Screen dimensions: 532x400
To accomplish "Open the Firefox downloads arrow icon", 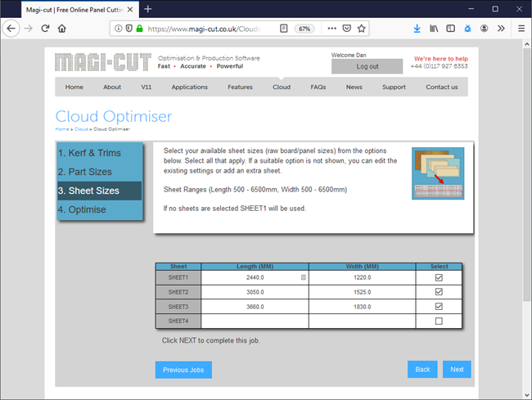I will [x=417, y=28].
